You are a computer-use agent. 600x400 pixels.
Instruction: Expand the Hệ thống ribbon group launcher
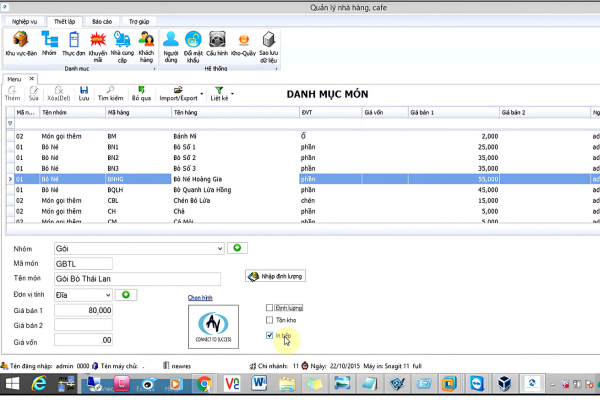point(276,69)
